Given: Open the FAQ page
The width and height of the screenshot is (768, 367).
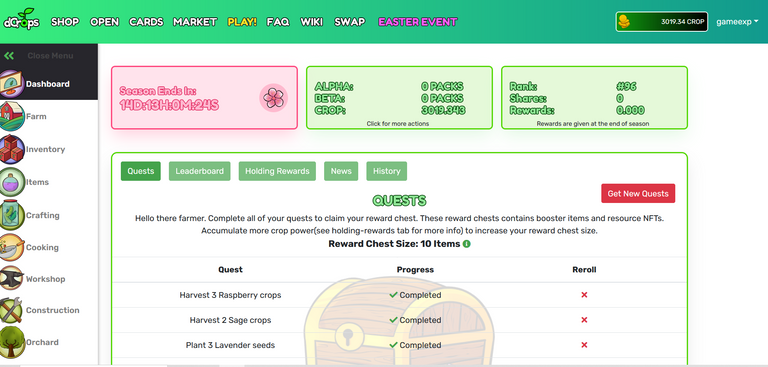Looking at the screenshot, I should point(278,22).
